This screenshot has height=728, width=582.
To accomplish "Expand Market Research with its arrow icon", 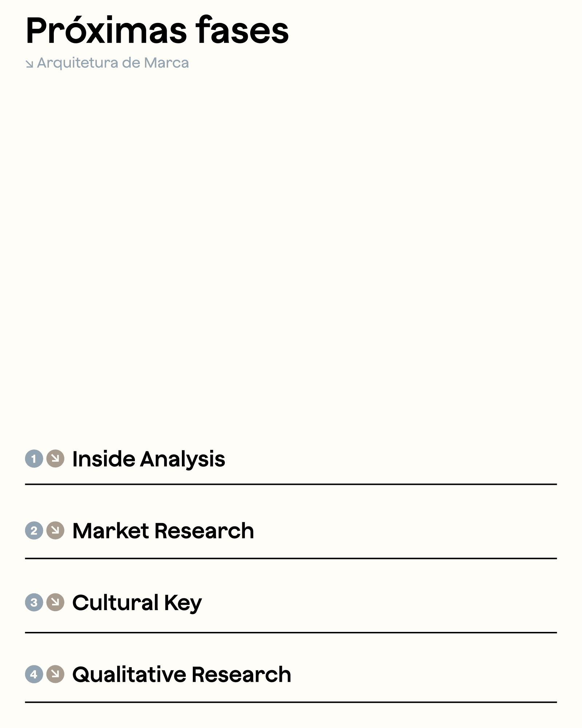I will [x=55, y=530].
